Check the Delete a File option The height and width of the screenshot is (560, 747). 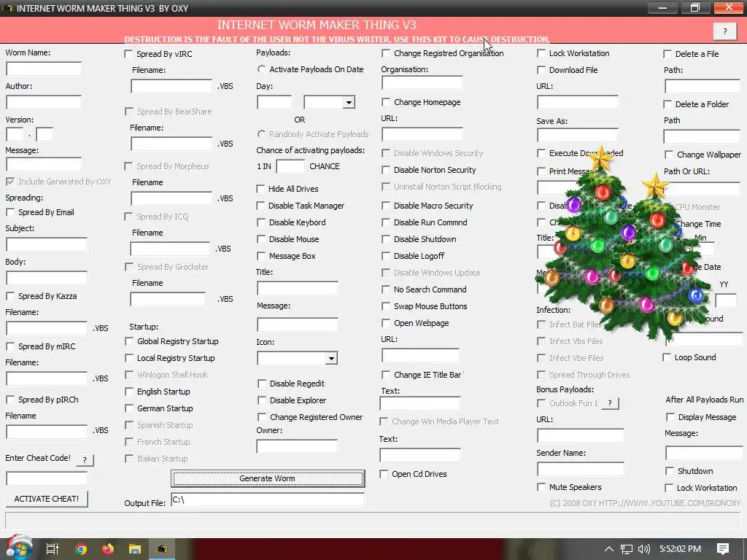pyautogui.click(x=667, y=54)
